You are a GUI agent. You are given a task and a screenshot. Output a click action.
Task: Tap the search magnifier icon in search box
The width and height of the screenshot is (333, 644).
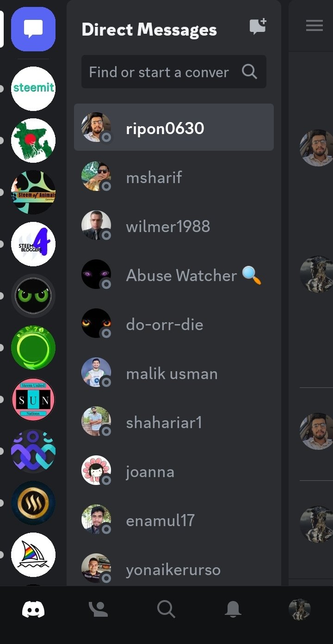249,72
